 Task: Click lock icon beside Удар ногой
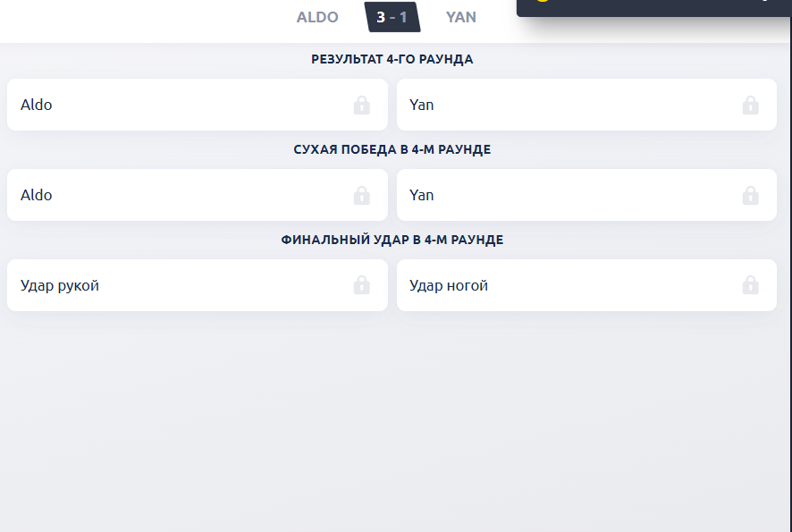point(750,286)
